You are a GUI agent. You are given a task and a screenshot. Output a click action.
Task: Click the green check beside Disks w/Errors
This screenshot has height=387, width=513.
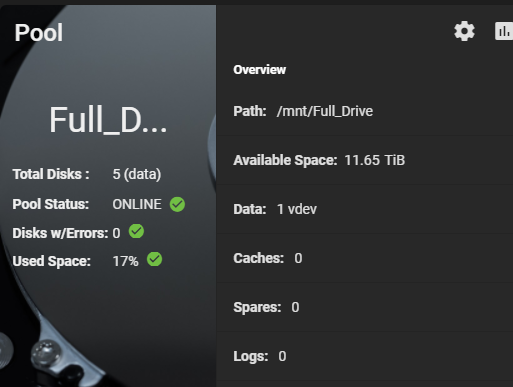pyautogui.click(x=136, y=231)
